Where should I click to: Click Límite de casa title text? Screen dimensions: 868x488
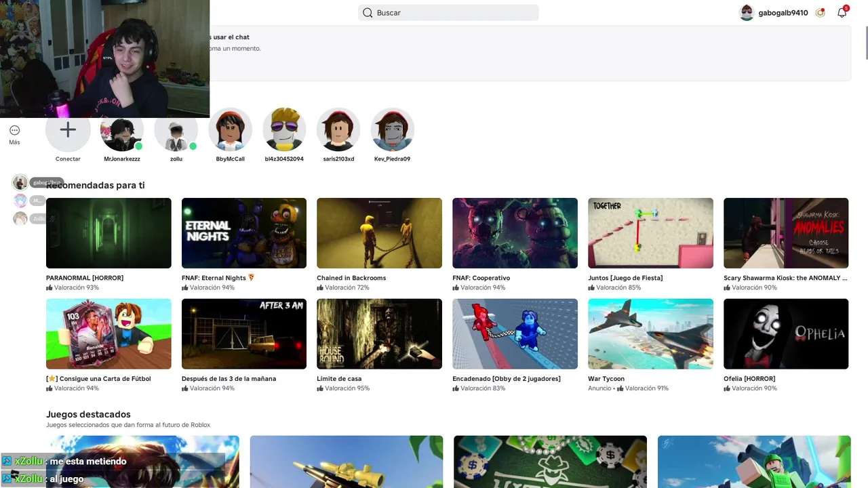[339, 379]
